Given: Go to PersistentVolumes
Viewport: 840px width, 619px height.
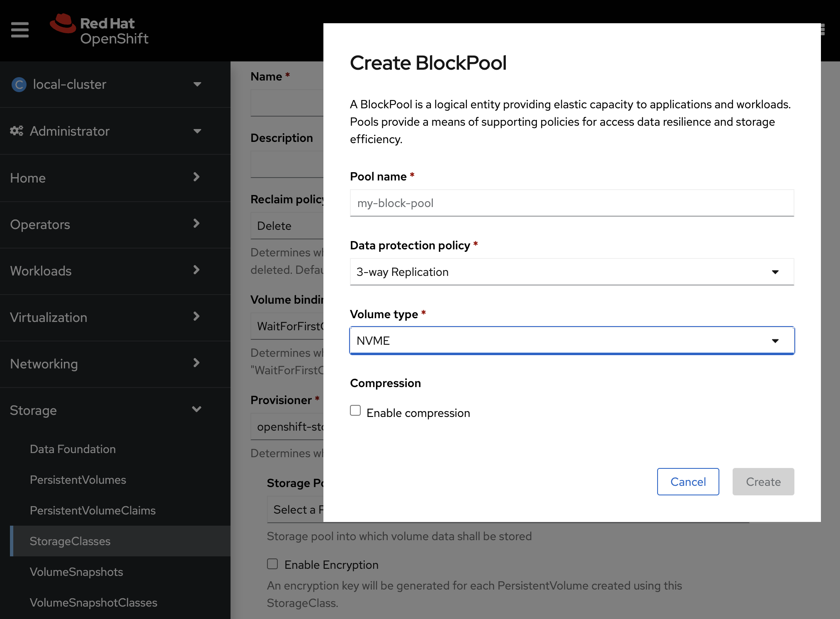Looking at the screenshot, I should (x=78, y=480).
